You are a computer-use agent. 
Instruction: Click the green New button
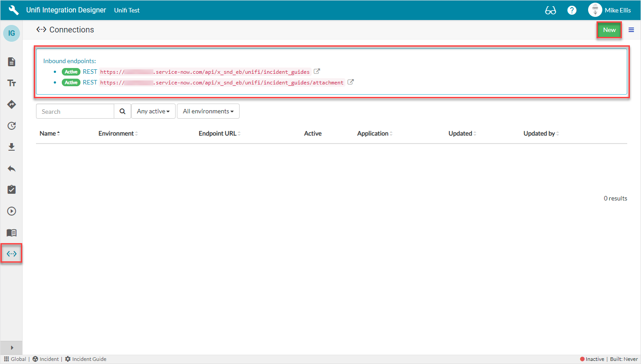[609, 30]
